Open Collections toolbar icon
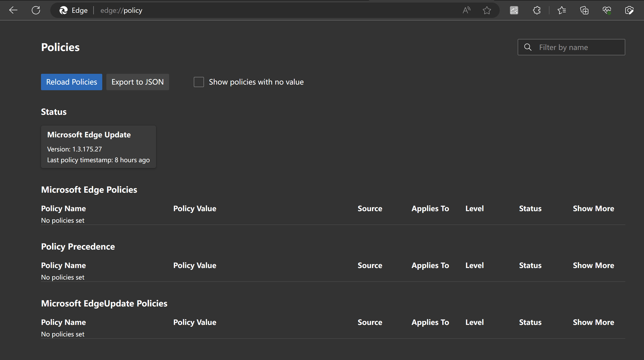The height and width of the screenshot is (360, 644). 584,10
